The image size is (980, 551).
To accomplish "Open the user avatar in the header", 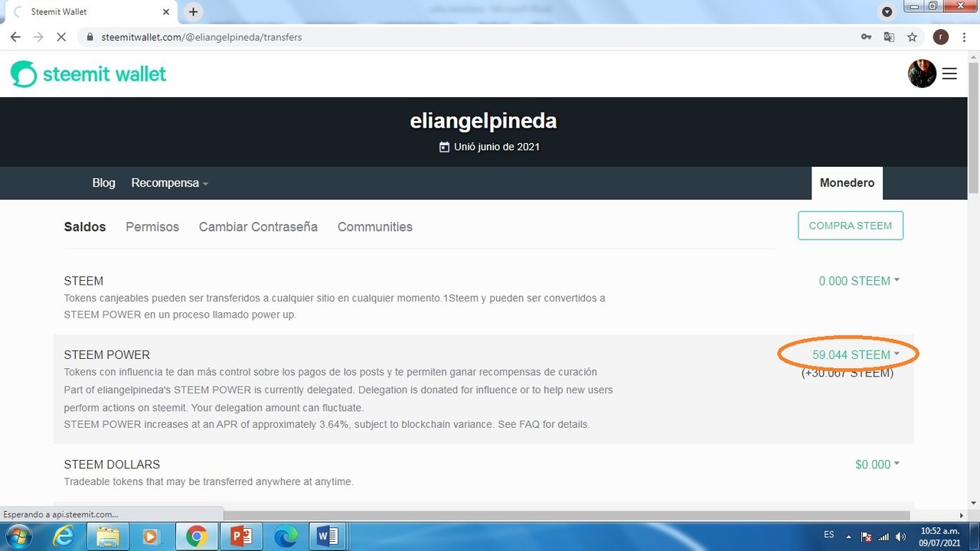I will (922, 73).
